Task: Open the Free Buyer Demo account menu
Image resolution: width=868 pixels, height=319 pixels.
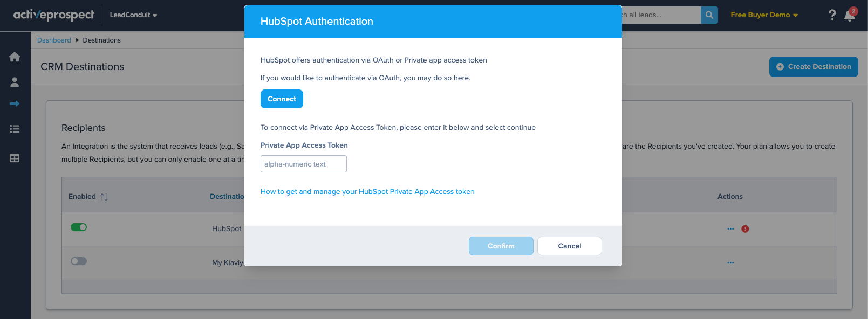Action: coord(764,15)
